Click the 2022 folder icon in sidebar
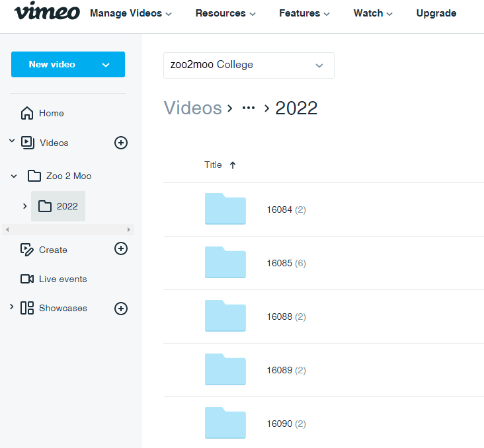The width and height of the screenshot is (484, 448). click(x=45, y=206)
